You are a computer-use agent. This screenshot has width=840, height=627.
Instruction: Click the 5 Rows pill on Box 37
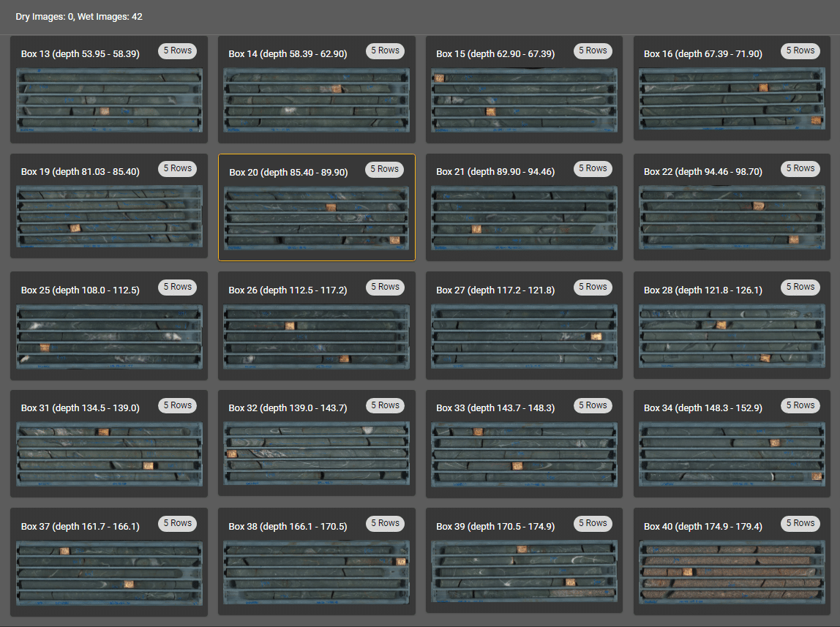click(178, 523)
